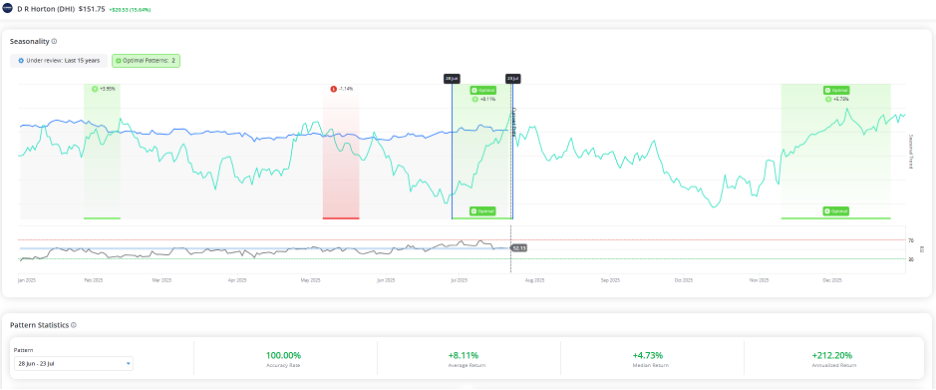Toggle the Optimal Patterns: 2 filter
This screenshot has width=936, height=390.
click(x=146, y=61)
